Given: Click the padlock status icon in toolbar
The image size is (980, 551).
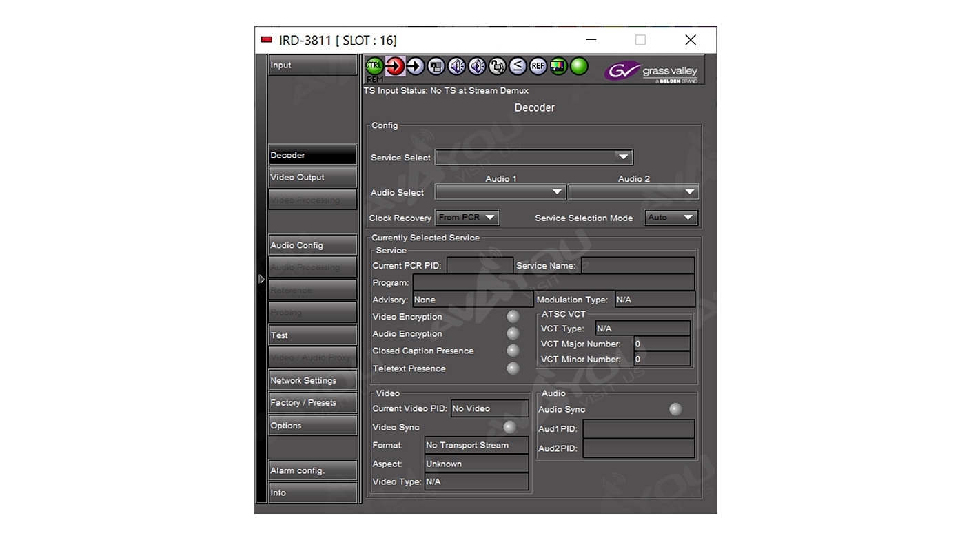Looking at the screenshot, I should tap(497, 66).
